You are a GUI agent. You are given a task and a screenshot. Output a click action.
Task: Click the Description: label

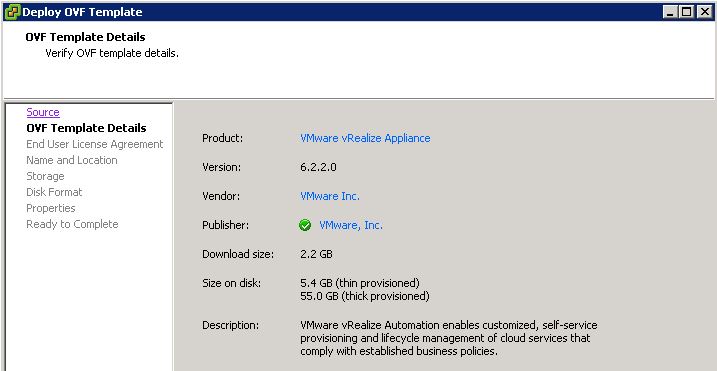(230, 326)
